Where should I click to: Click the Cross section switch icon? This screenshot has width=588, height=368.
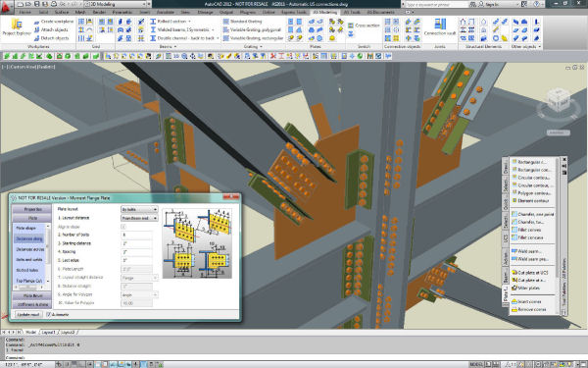tap(351, 26)
